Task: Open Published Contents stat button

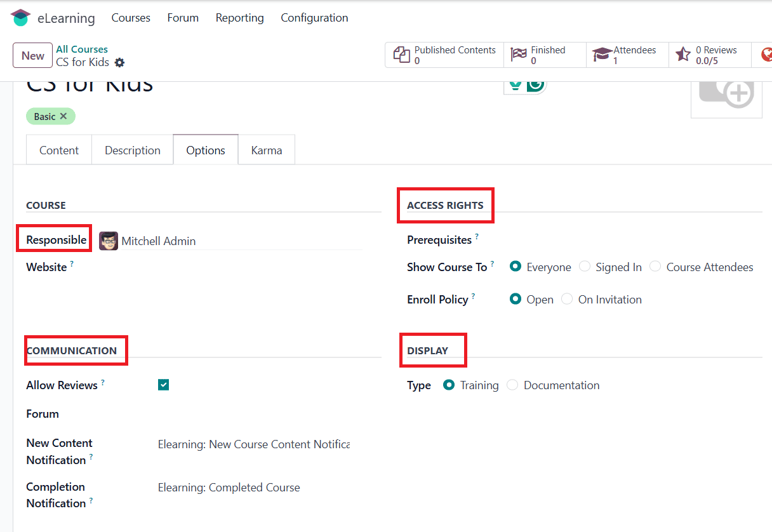Action: [444, 55]
